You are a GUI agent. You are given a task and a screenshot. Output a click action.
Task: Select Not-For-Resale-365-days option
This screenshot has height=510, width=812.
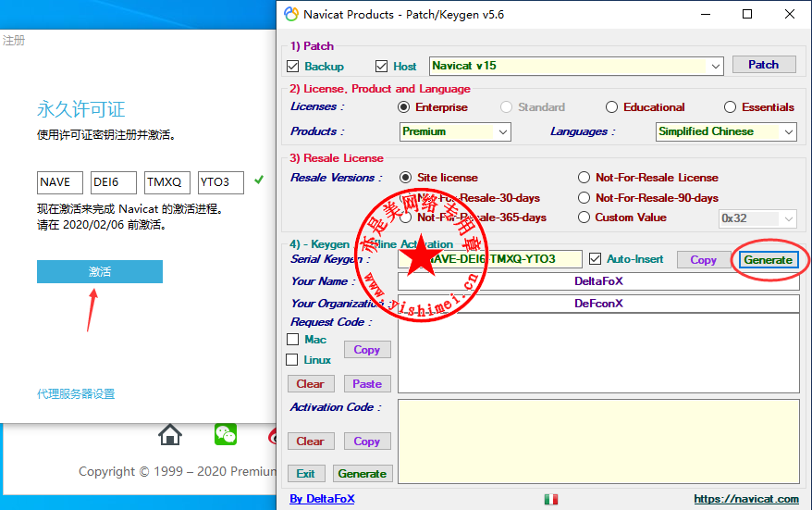pos(405,218)
